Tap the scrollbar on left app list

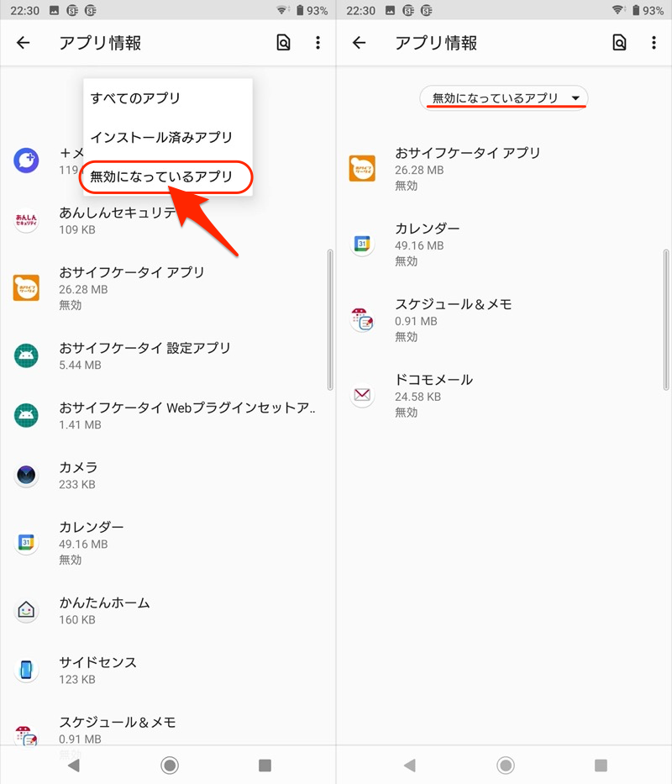pyautogui.click(x=330, y=319)
